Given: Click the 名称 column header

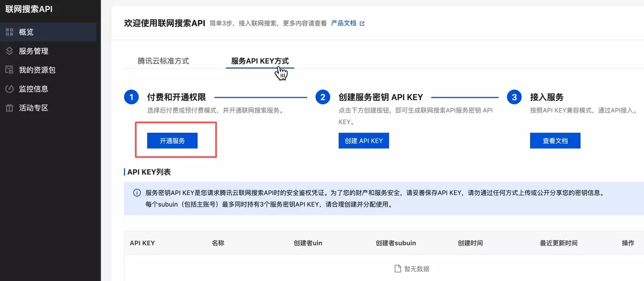Looking at the screenshot, I should [218, 243].
